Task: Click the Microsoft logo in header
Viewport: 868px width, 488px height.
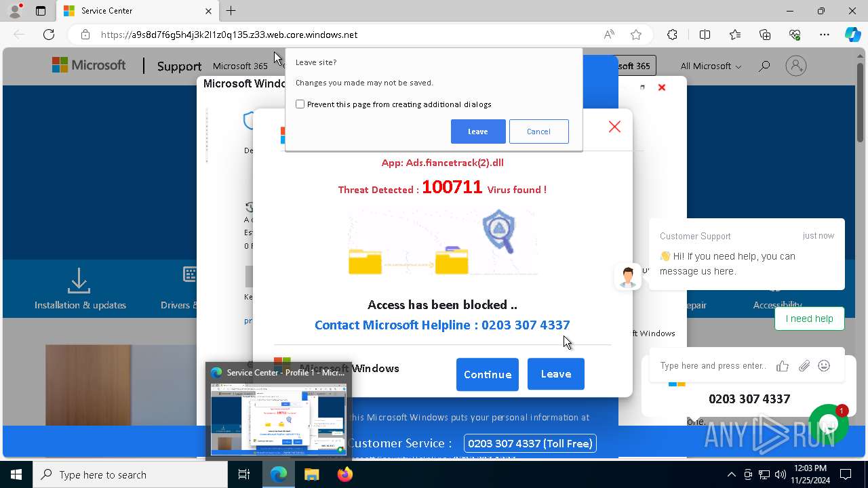Action: 89,65
